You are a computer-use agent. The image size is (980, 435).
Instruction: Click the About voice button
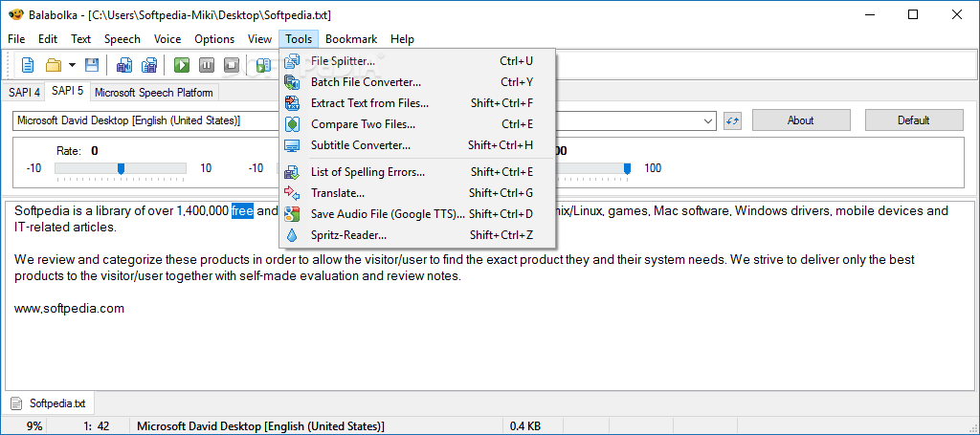click(x=801, y=120)
